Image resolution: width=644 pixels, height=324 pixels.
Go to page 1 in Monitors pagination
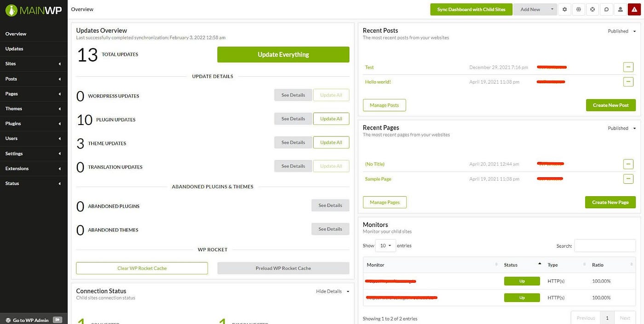click(x=607, y=318)
